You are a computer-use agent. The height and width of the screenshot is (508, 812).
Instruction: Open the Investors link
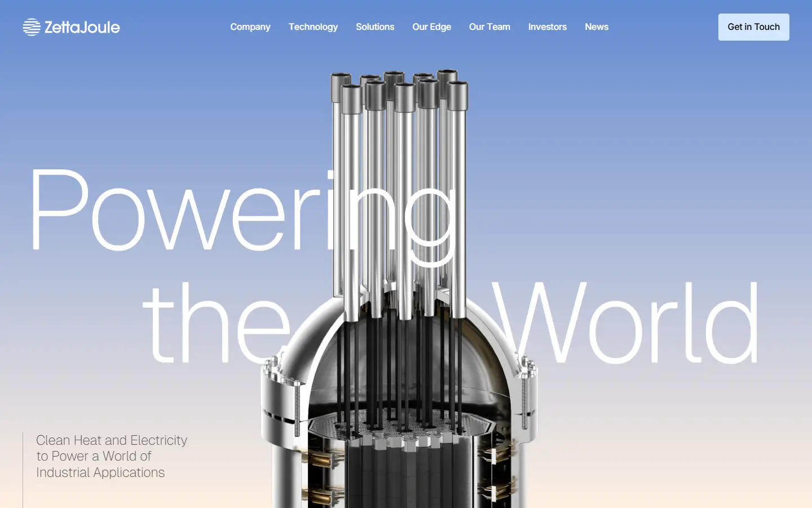[548, 27]
